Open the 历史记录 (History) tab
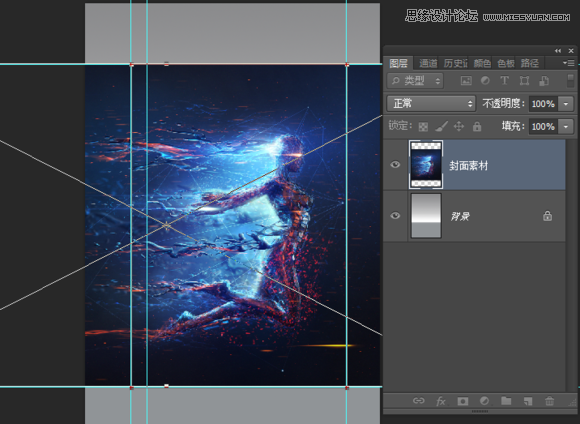This screenshot has height=424, width=580. pyautogui.click(x=455, y=63)
